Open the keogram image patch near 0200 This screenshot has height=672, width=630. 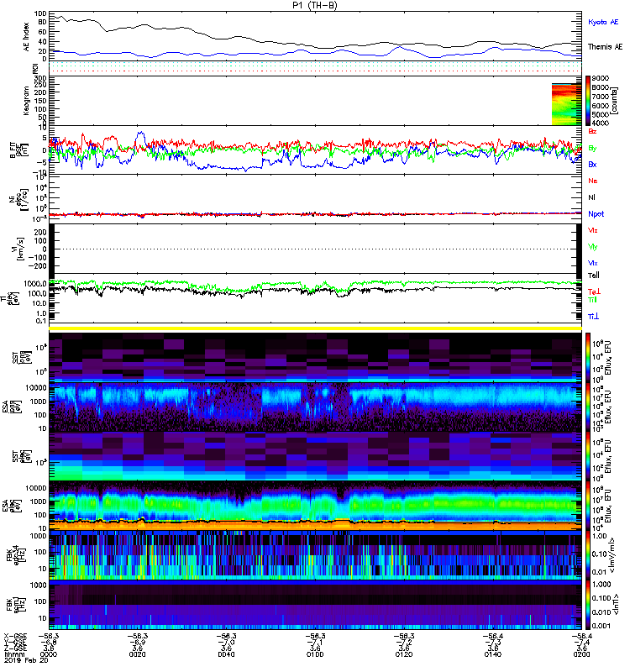(x=566, y=104)
